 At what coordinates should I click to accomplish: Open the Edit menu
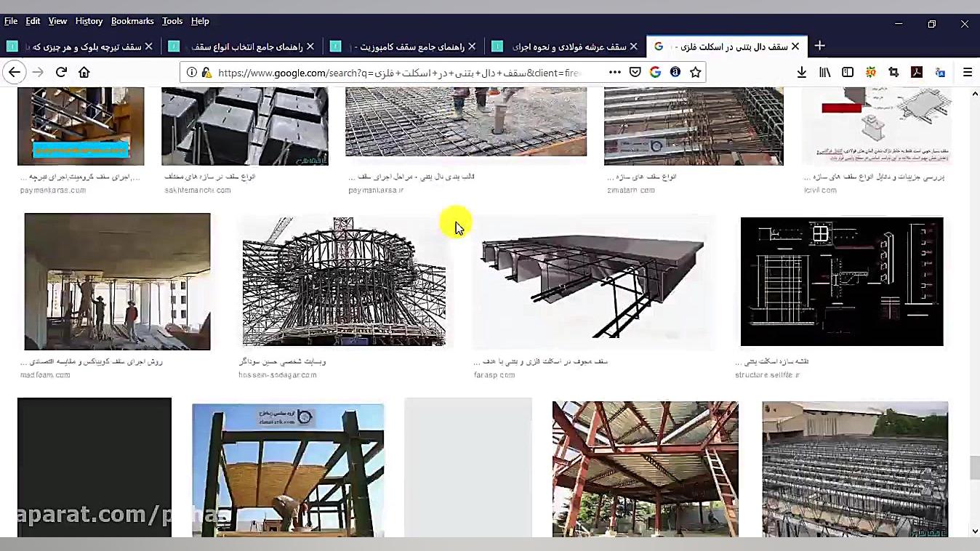[33, 21]
